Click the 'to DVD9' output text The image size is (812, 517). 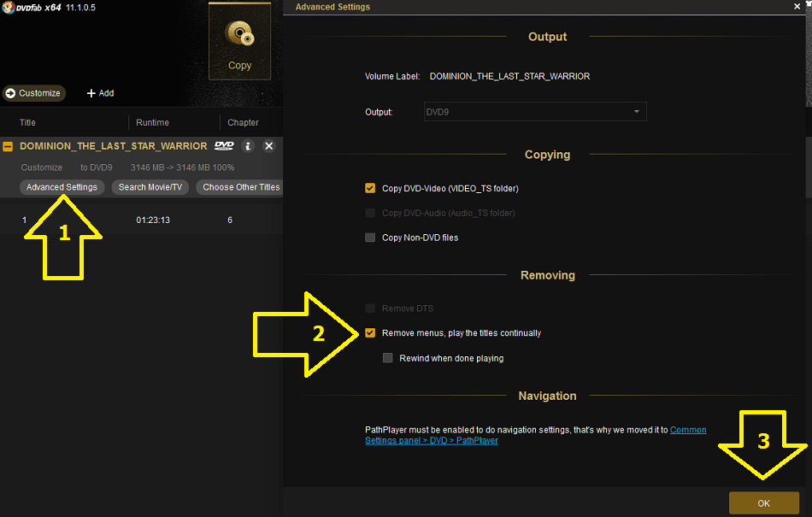pos(97,167)
